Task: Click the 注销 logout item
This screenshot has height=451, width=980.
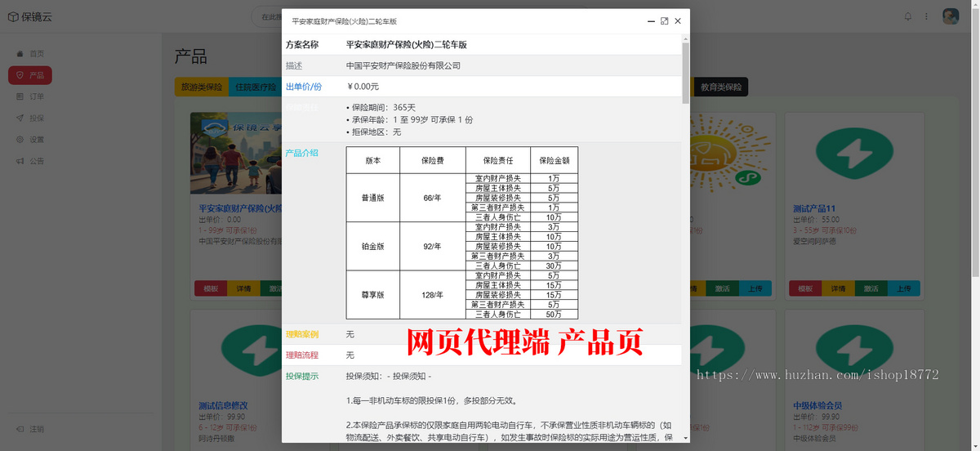Action: pyautogui.click(x=30, y=429)
